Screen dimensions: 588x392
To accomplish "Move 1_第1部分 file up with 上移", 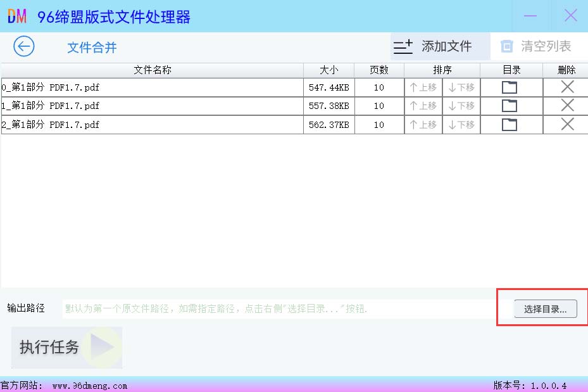I will click(423, 106).
